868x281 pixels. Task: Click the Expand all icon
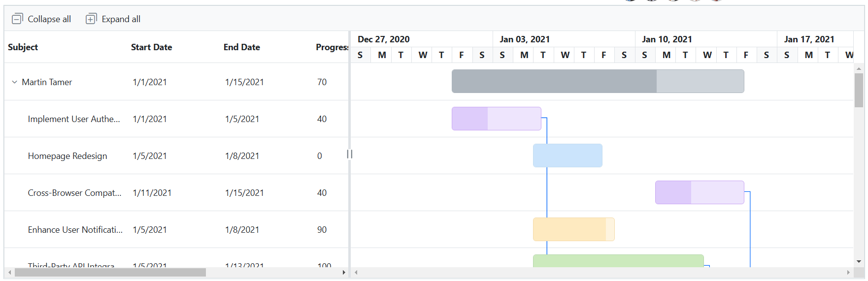(91, 19)
